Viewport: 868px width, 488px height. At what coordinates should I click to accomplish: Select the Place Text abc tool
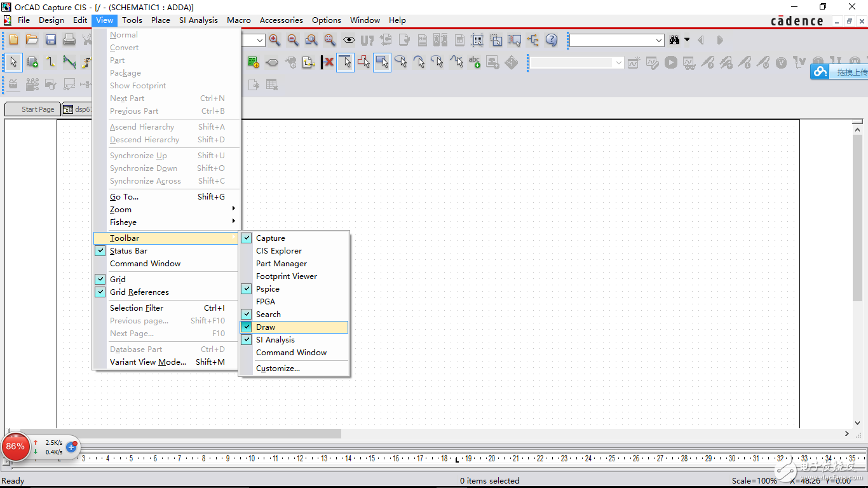(475, 62)
